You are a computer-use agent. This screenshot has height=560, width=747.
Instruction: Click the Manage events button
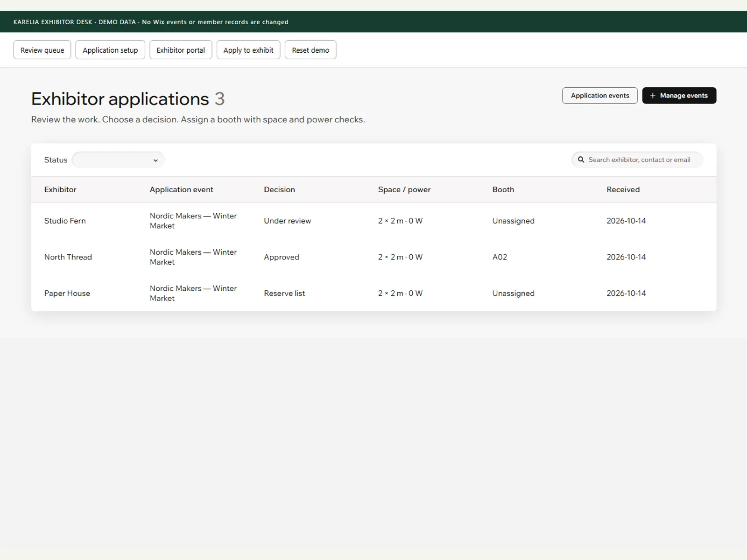pos(679,96)
